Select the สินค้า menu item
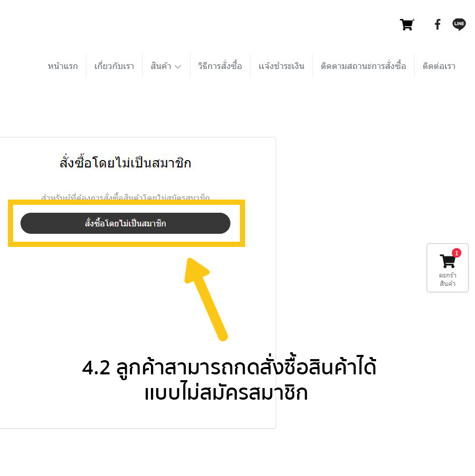 (x=161, y=66)
